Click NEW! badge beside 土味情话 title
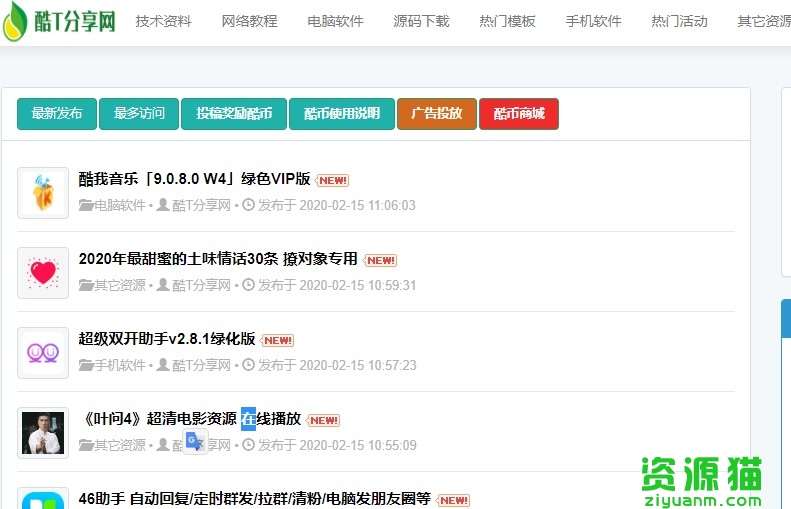The image size is (791, 509). (x=380, y=260)
